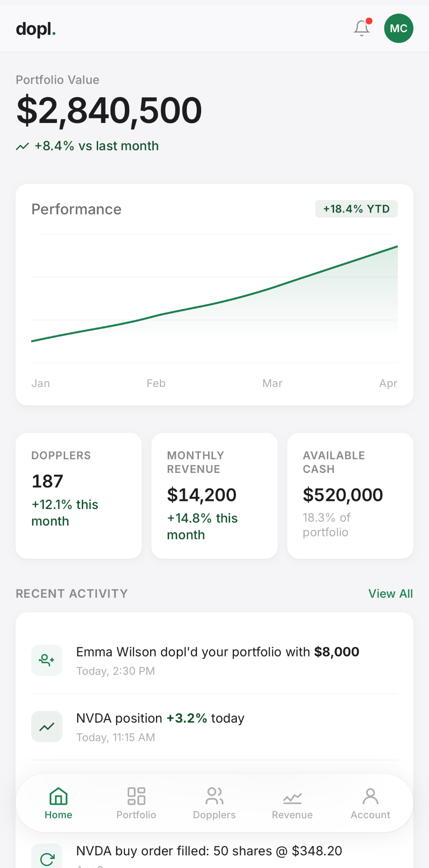Open the Available Cash $520,000 card
The image size is (429, 868).
pos(350,496)
